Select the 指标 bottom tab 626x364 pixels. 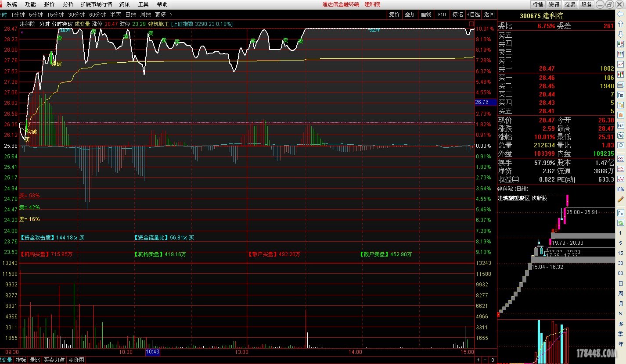tap(21, 360)
